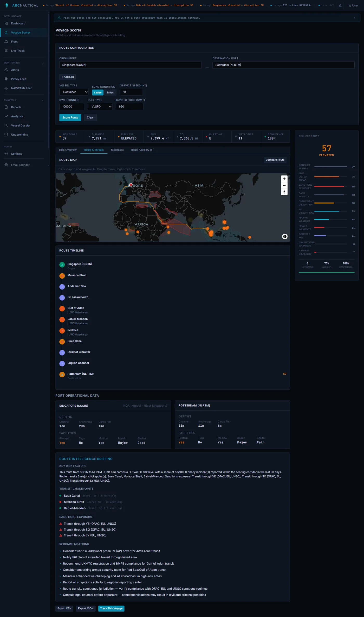
Task: Switch load condition to Ballast
Action: pos(110,92)
